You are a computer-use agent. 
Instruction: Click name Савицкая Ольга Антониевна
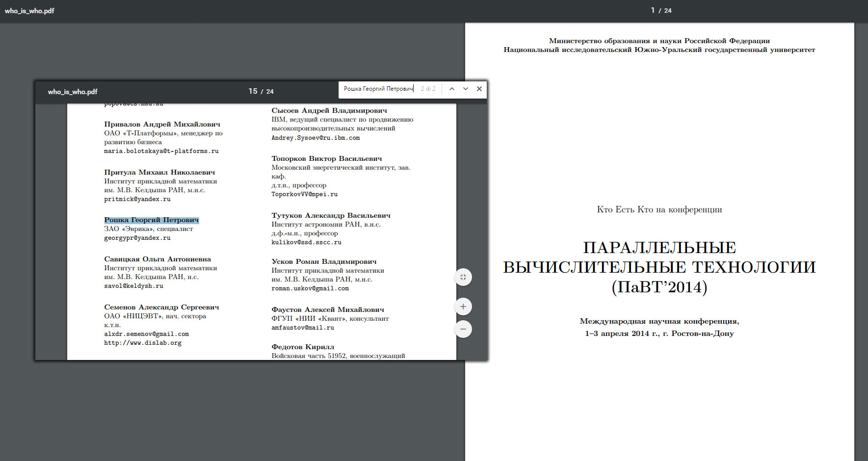pyautogui.click(x=158, y=259)
